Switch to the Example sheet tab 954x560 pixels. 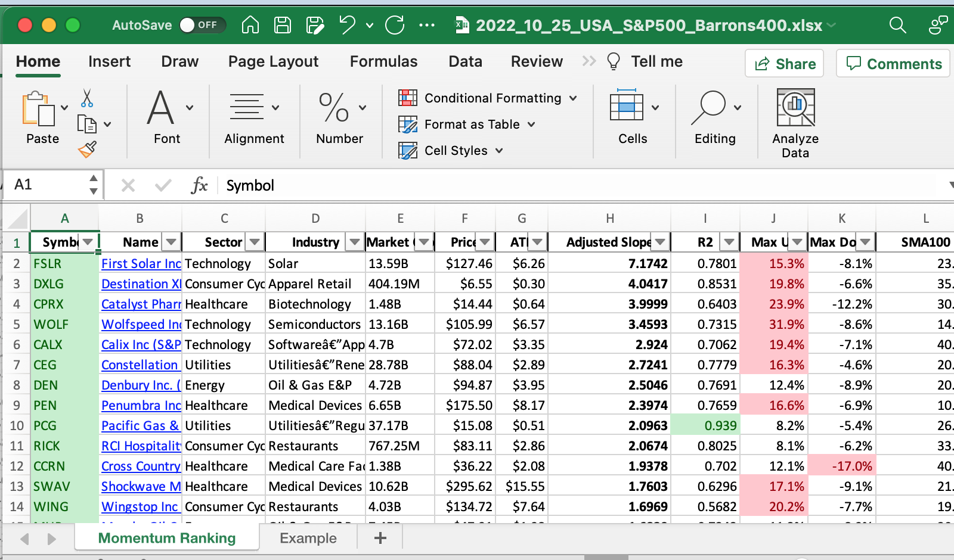[x=308, y=538]
